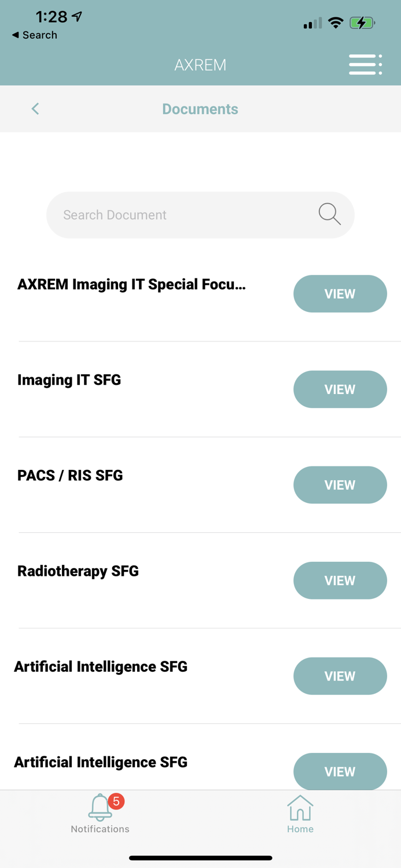Select the Notifications tab label
This screenshot has width=401, height=868.
pyautogui.click(x=100, y=829)
